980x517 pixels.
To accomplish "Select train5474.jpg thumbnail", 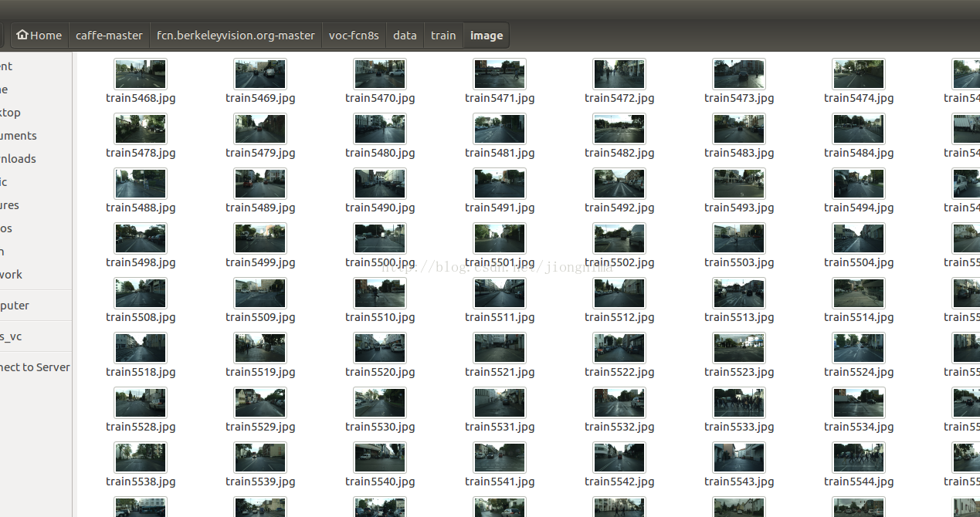I will 859,74.
